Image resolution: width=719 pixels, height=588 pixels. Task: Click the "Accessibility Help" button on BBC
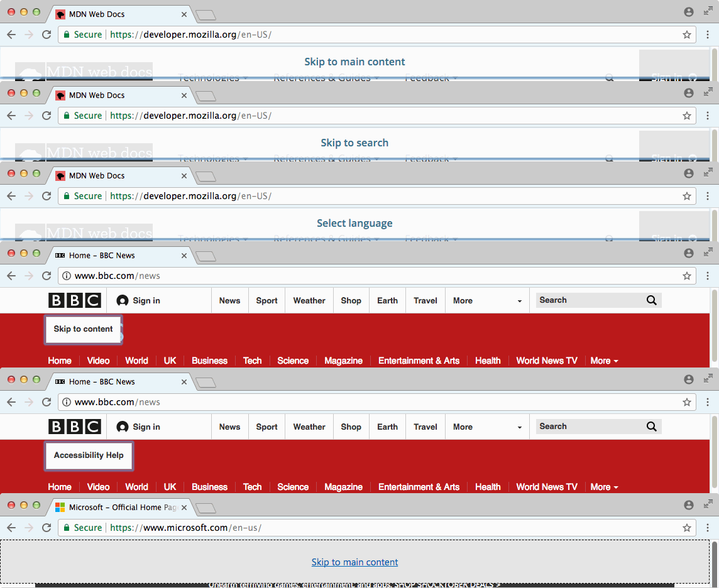[89, 455]
